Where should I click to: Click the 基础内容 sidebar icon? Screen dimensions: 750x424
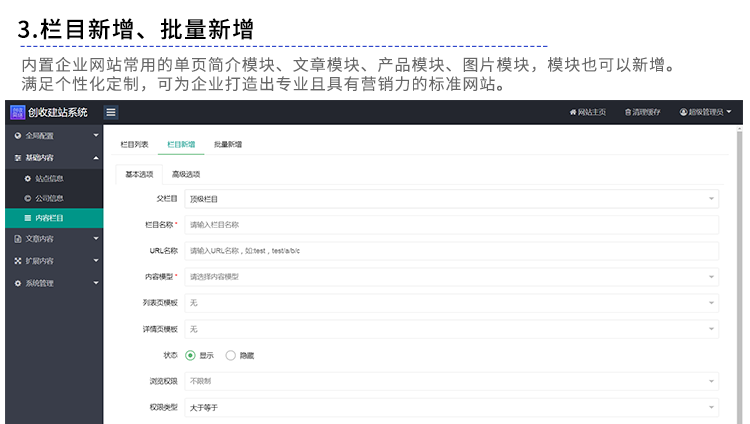(x=18, y=157)
